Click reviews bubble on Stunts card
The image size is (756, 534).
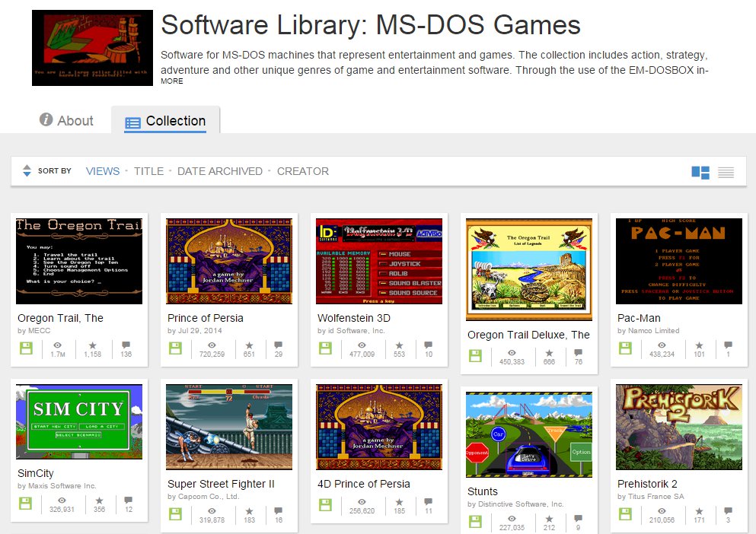pyautogui.click(x=578, y=519)
